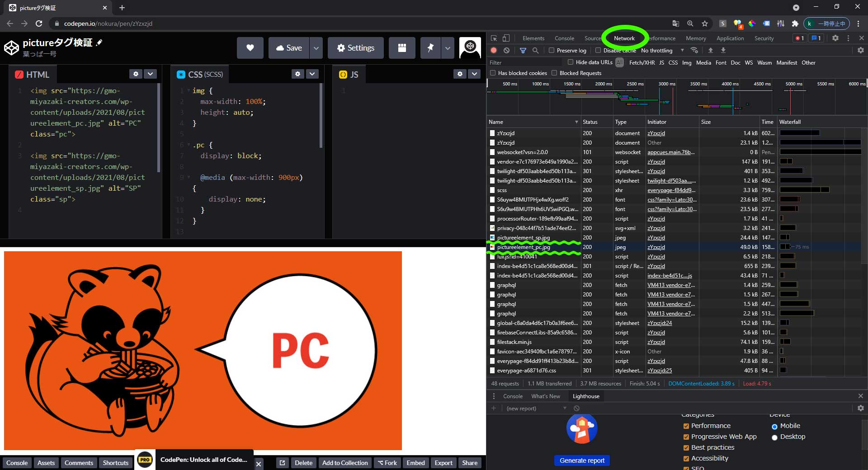The height and width of the screenshot is (470, 868).
Task: Switch to the Elements tab
Action: (533, 38)
